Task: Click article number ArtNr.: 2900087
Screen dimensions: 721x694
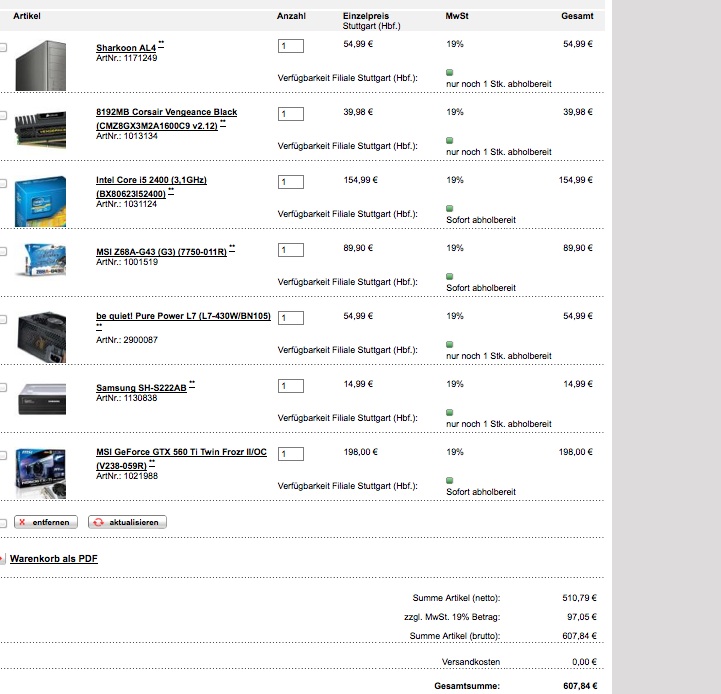Action: 127,340
